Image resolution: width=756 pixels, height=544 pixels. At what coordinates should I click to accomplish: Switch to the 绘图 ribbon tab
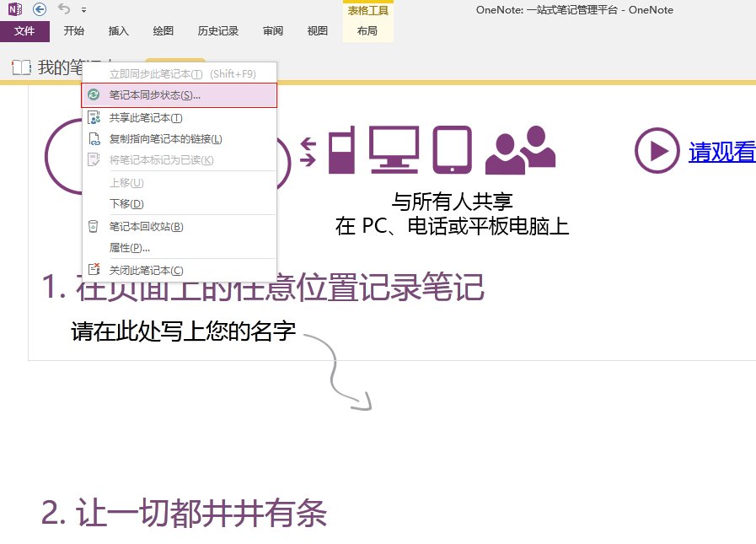(x=163, y=31)
